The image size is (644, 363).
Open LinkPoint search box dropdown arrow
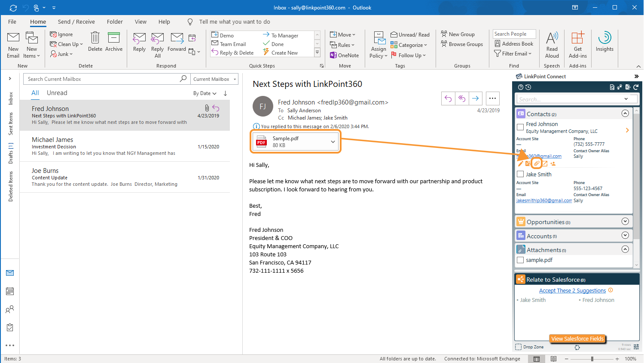626,99
